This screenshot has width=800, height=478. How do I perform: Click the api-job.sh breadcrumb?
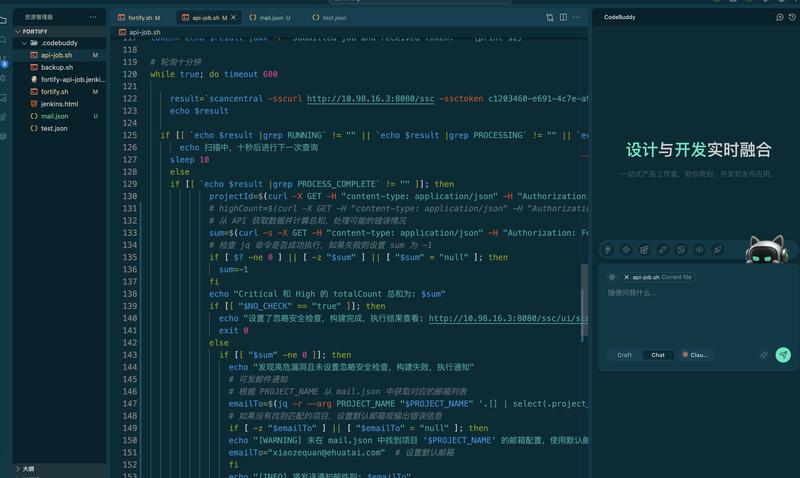coord(145,32)
